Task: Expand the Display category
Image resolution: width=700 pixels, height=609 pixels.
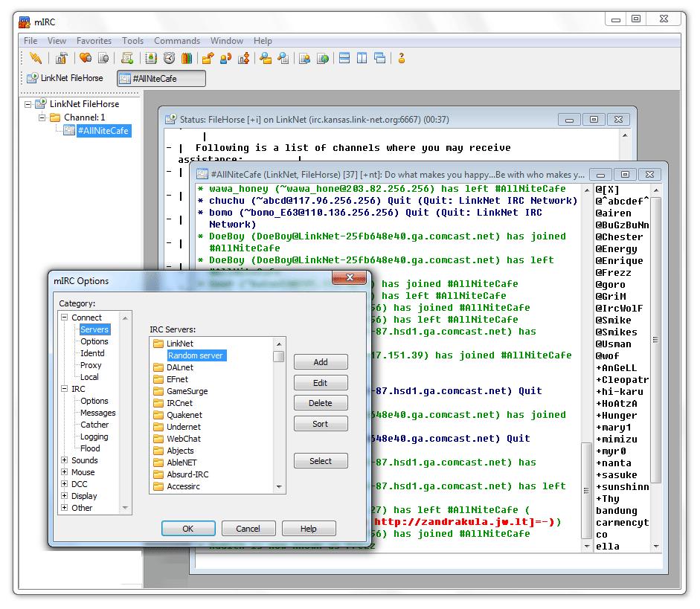Action: pos(64,496)
